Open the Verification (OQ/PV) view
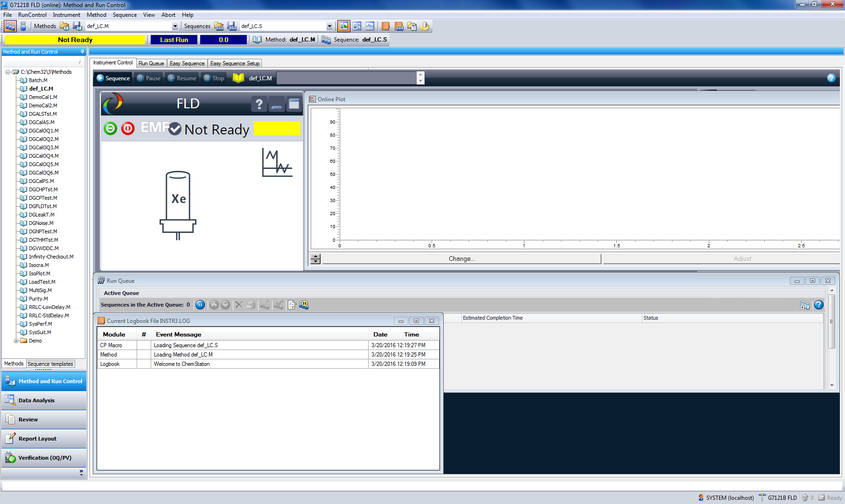Image resolution: width=845 pixels, height=504 pixels. (10, 457)
